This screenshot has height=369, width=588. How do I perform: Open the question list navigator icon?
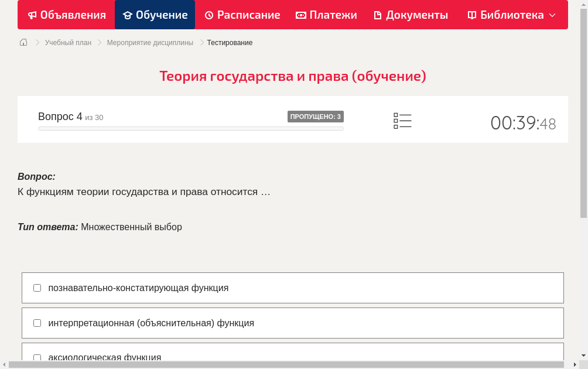coord(402,120)
